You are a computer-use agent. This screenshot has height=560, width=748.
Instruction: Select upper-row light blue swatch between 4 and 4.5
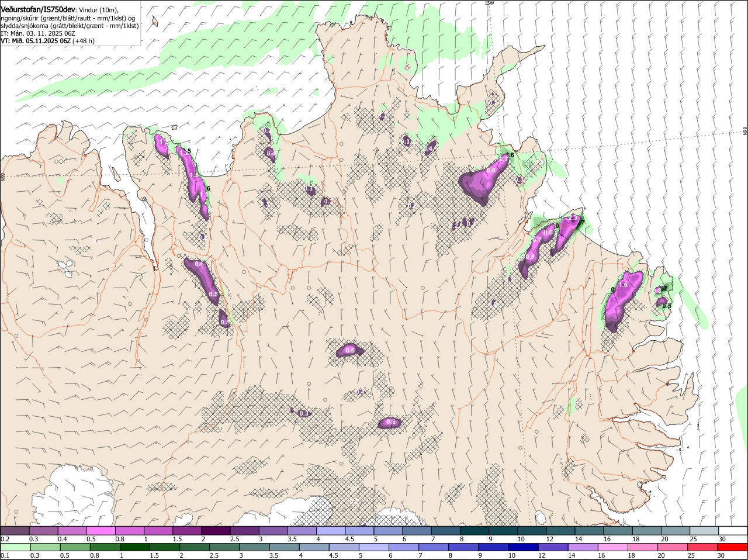pyautogui.click(x=331, y=531)
